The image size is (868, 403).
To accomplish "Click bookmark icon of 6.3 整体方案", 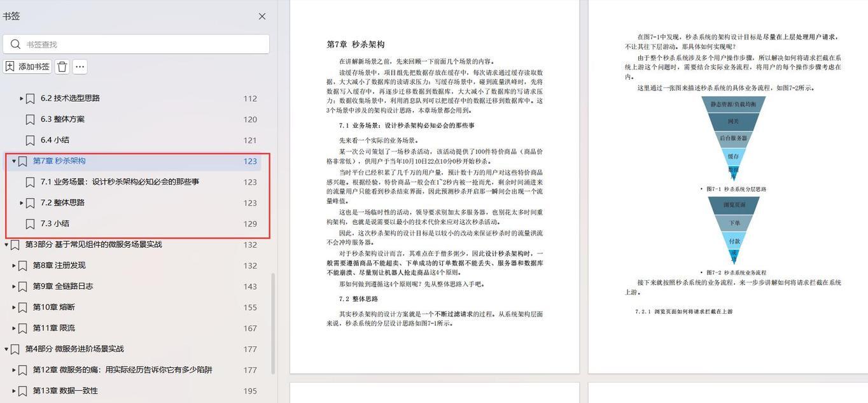I will pos(30,120).
